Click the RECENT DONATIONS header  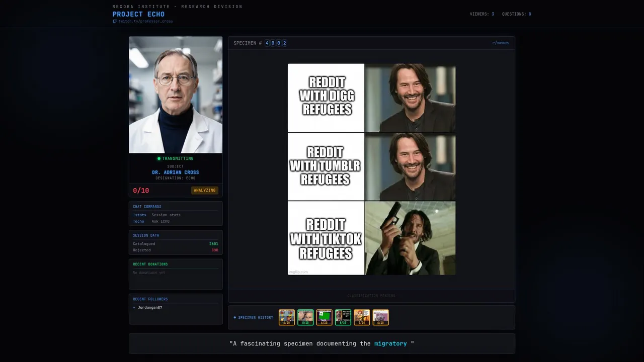(x=150, y=264)
